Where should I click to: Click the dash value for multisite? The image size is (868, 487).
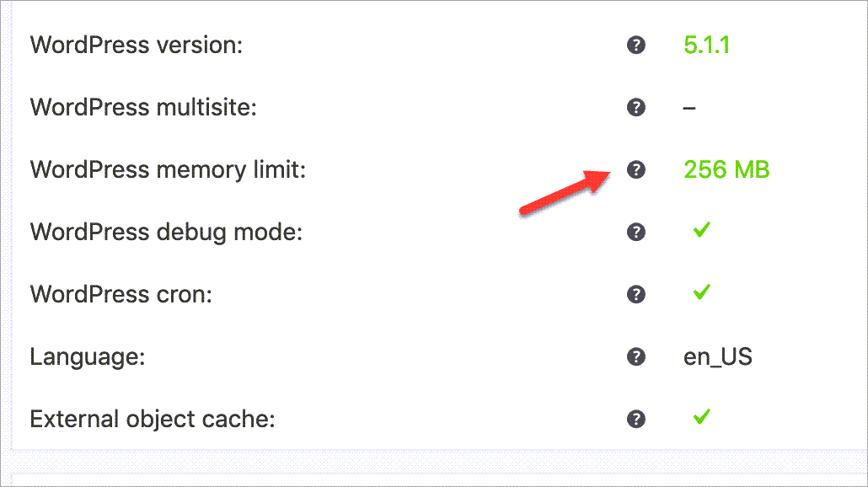point(689,108)
